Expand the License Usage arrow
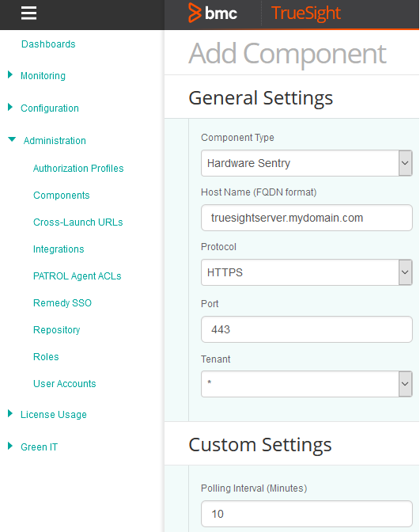 click(10, 413)
